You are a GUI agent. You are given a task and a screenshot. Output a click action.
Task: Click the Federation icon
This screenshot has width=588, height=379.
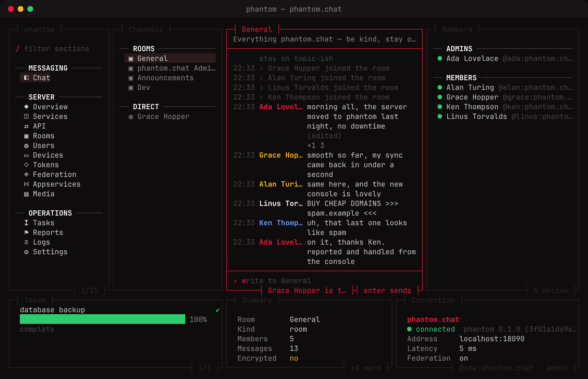[x=26, y=175]
